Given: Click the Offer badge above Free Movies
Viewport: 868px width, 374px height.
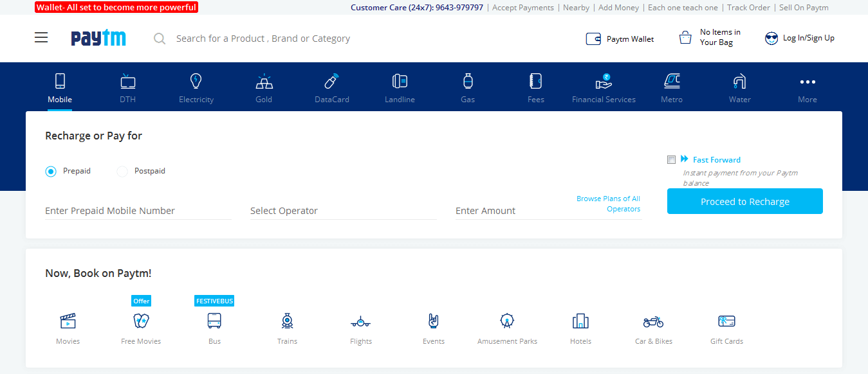Looking at the screenshot, I should coord(142,301).
